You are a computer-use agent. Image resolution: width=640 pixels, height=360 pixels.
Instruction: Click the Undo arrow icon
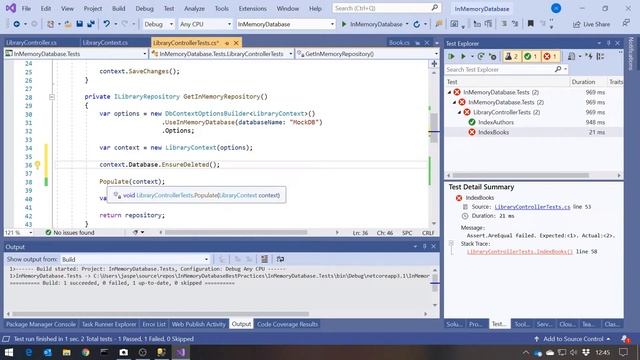(x=107, y=24)
